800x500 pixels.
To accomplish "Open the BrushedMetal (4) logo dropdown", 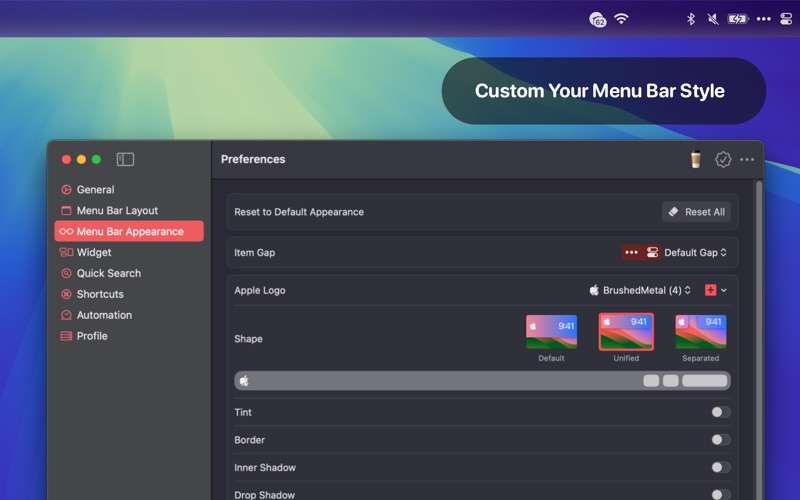I will [640, 290].
